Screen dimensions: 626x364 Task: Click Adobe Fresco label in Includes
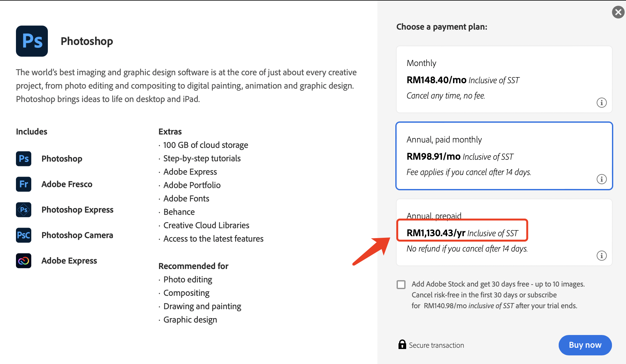(67, 184)
